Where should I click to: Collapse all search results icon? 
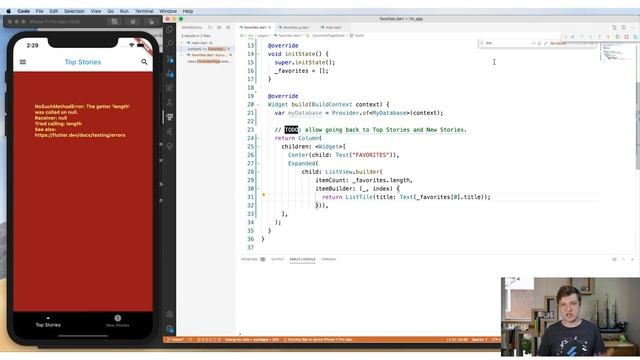pyautogui.click(x=228, y=27)
